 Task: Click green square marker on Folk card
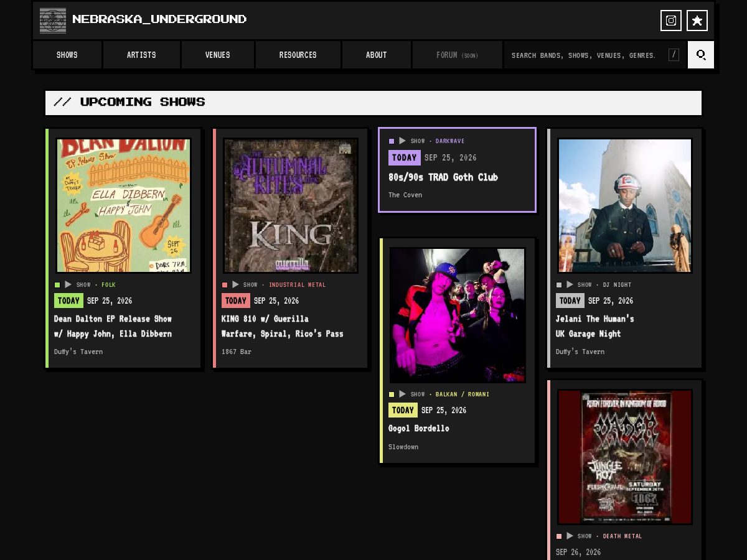(x=57, y=285)
